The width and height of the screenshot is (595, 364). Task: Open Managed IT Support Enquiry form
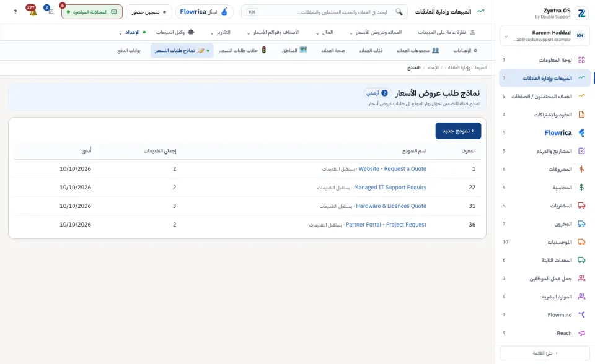point(390,188)
